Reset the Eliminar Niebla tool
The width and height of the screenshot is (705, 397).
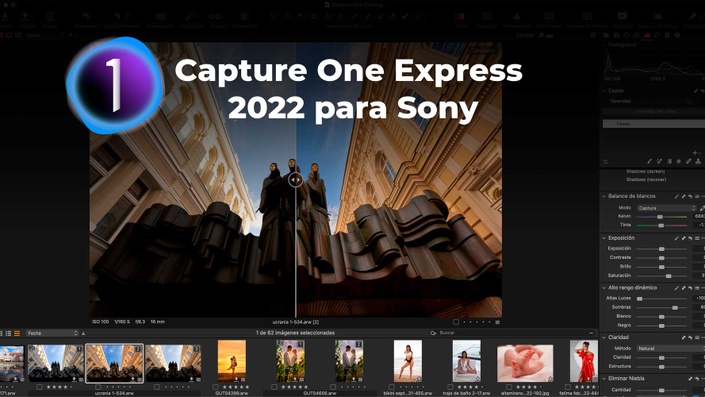pos(697,379)
